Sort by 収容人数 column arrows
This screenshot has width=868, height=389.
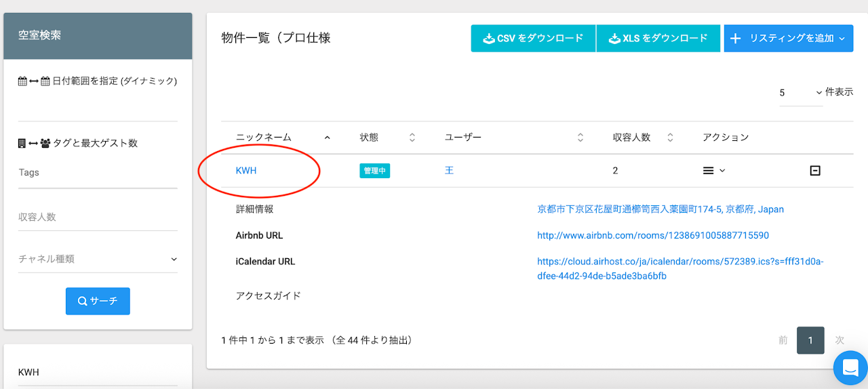[670, 138]
